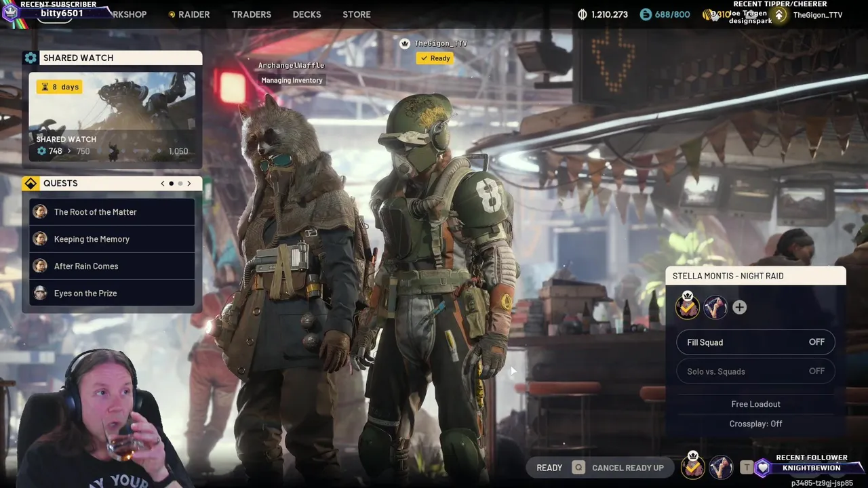Open quest Eyes on the Prize
The width and height of the screenshot is (868, 488).
click(x=112, y=293)
